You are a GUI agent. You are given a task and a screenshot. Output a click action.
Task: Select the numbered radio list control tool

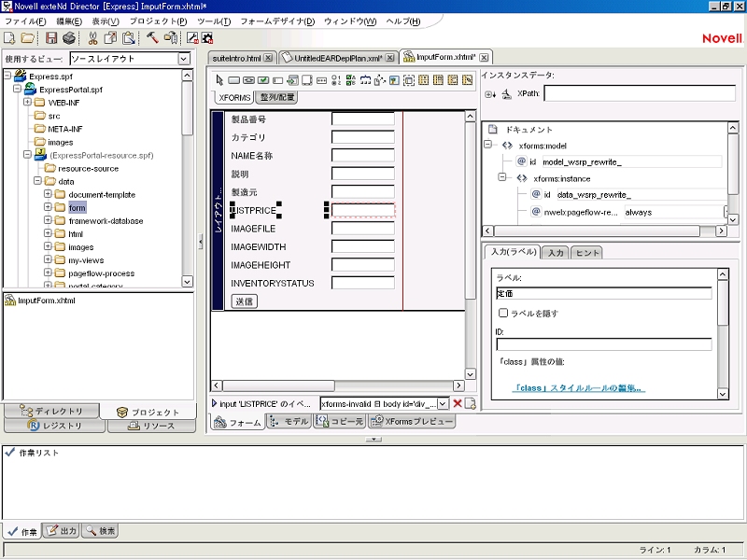pyautogui.click(x=336, y=80)
